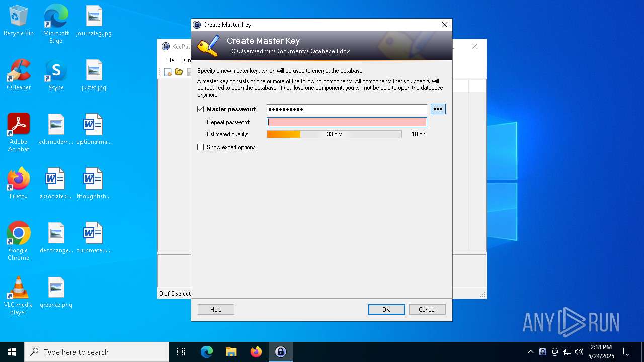644x362 pixels.
Task: Click the Master password input field
Action: pyautogui.click(x=347, y=109)
